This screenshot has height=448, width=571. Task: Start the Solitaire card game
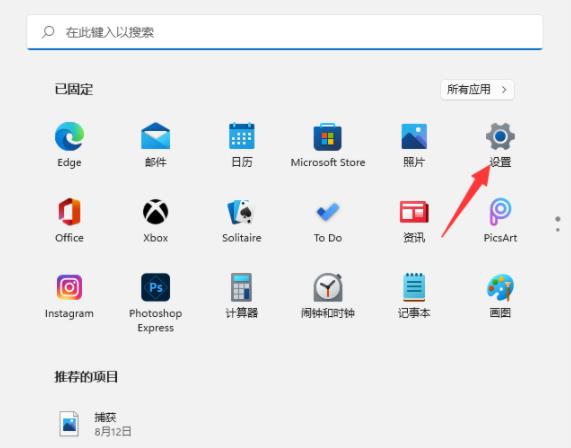241,220
